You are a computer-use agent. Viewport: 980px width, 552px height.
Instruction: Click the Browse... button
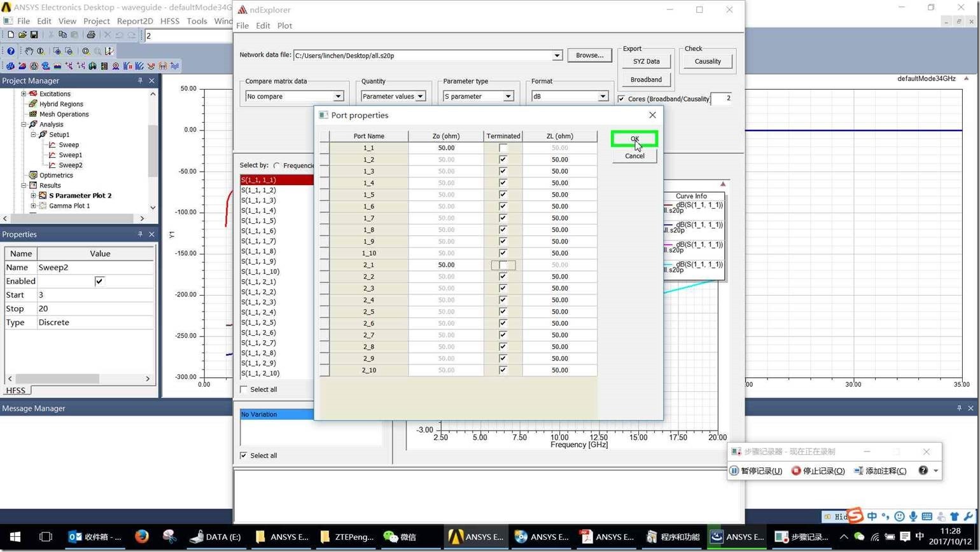tap(590, 55)
